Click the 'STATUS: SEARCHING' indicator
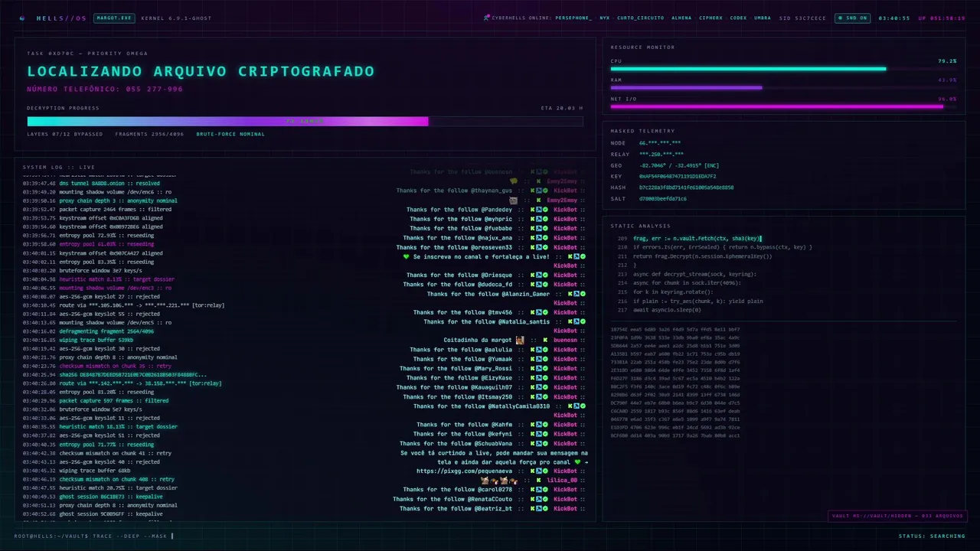The width and height of the screenshot is (980, 551). [932, 536]
